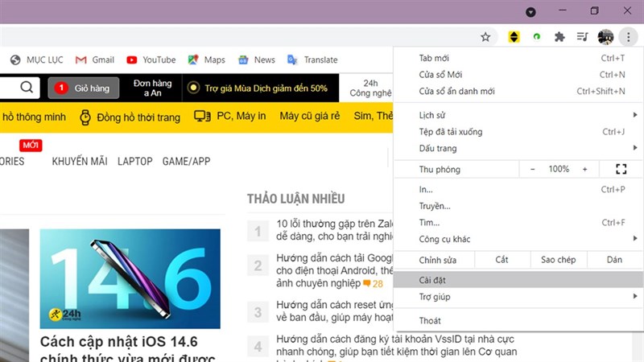Open the Gmail bookmark
This screenshot has width=644, height=362.
click(95, 60)
